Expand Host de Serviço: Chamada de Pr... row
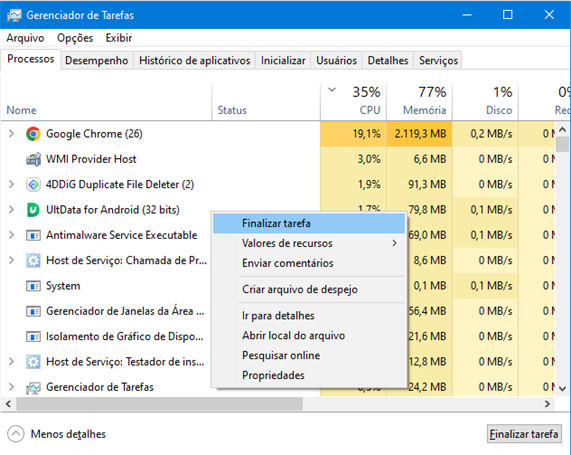The height and width of the screenshot is (455, 571). pyautogui.click(x=12, y=260)
